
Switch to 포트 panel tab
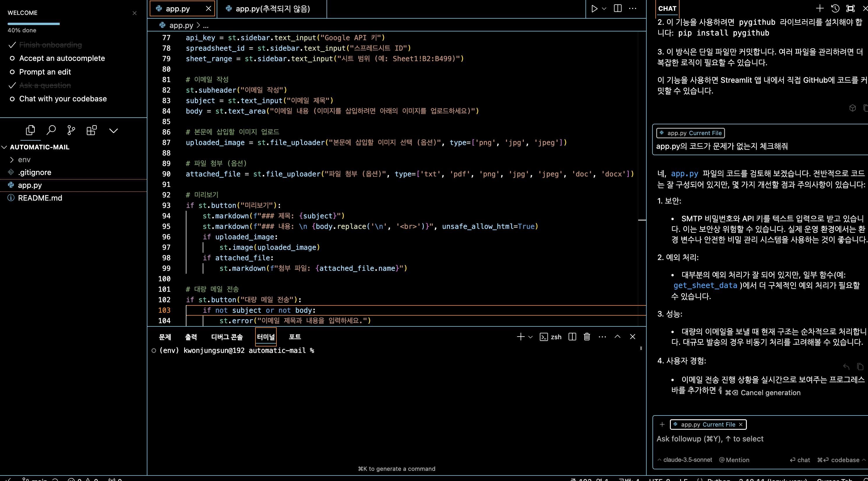[295, 337]
